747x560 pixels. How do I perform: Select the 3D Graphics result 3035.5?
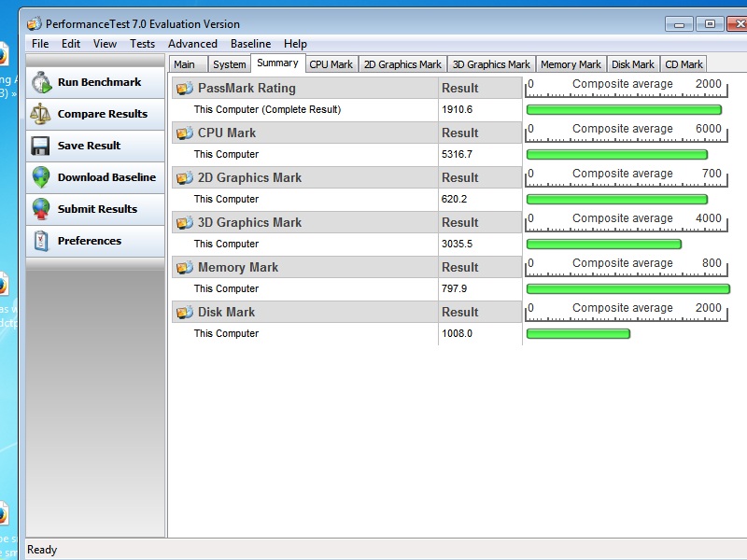tap(457, 244)
